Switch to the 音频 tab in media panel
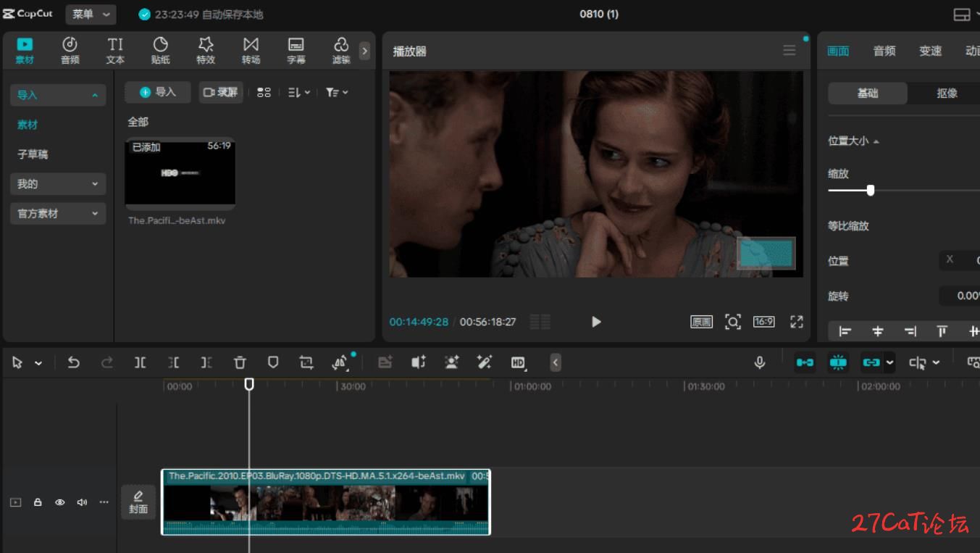Screen dimensions: 980x553 click(70, 51)
